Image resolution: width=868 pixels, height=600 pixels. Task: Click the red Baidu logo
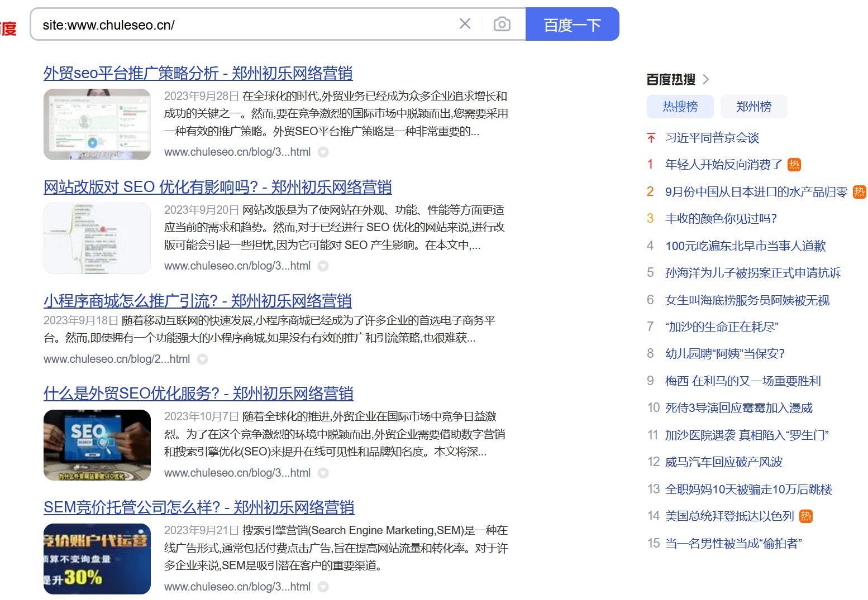pos(8,27)
